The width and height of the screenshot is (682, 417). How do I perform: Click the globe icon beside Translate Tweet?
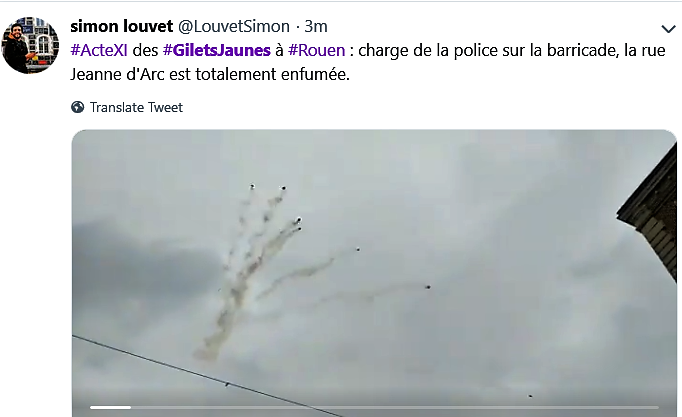pos(77,107)
